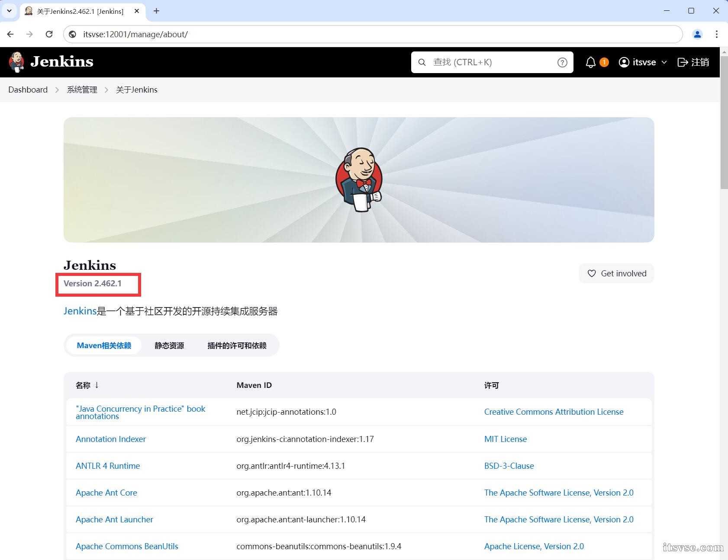The image size is (728, 560).
Task: Click the 关于Jenkins breadcrumb
Action: pyautogui.click(x=137, y=90)
